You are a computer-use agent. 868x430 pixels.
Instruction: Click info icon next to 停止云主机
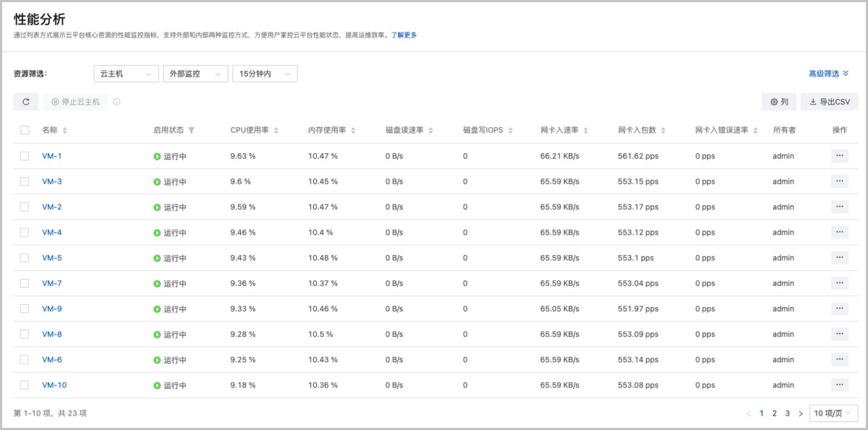tap(116, 102)
